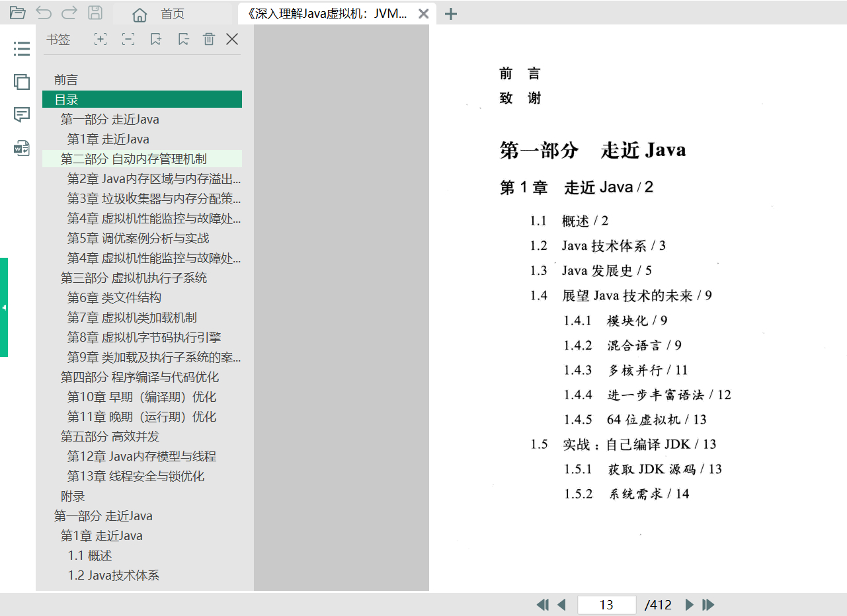Image resolution: width=847 pixels, height=616 pixels.
Task: Save the document using the disk icon
Action: [95, 13]
